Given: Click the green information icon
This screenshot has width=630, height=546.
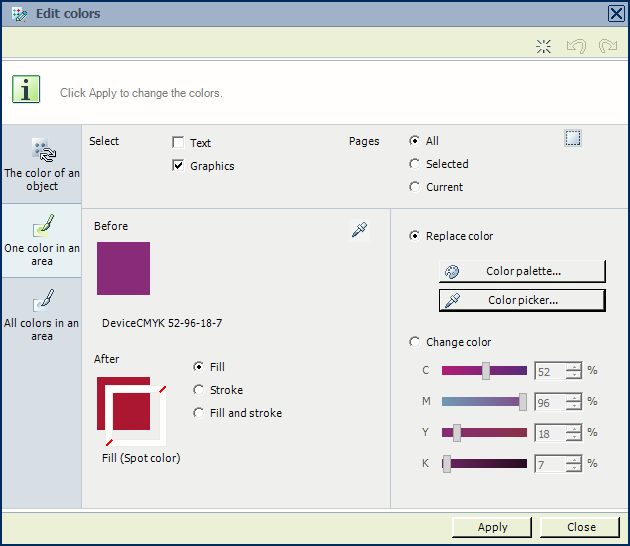Looking at the screenshot, I should [x=26, y=89].
